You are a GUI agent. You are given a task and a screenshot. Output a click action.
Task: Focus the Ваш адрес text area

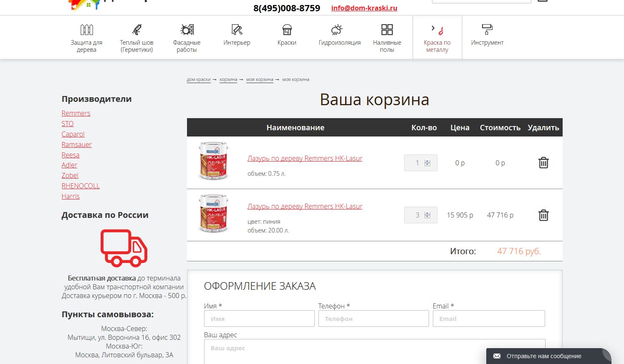pyautogui.click(x=375, y=351)
